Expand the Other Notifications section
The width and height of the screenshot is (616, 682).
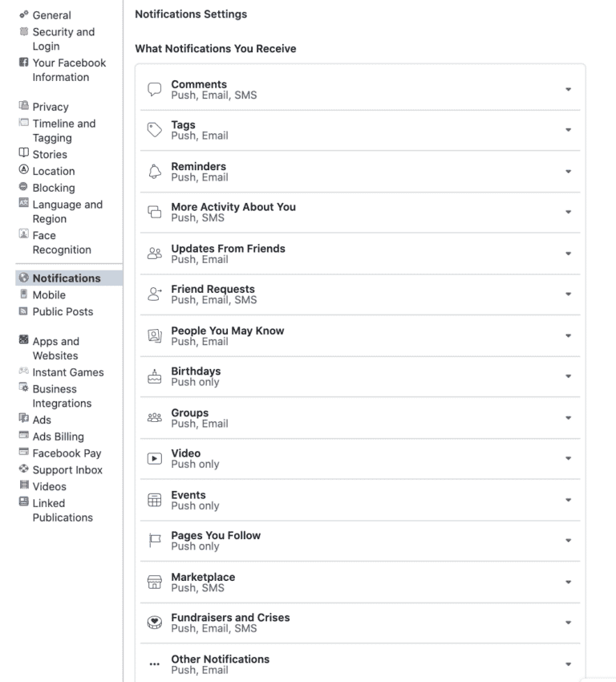tap(568, 664)
